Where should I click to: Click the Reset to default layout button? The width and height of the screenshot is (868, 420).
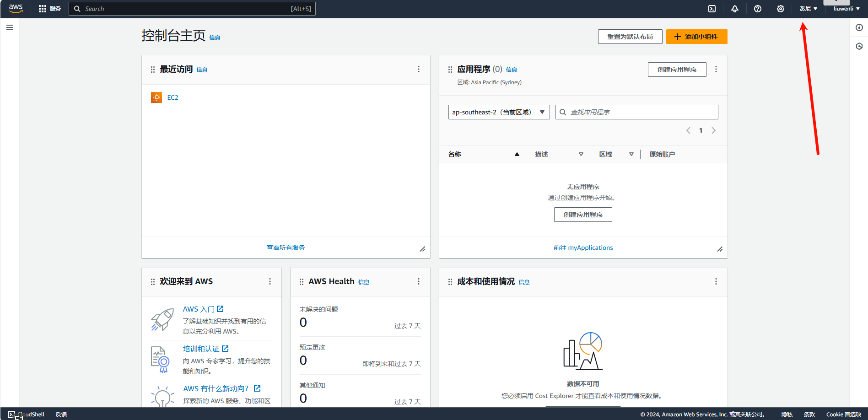point(630,37)
